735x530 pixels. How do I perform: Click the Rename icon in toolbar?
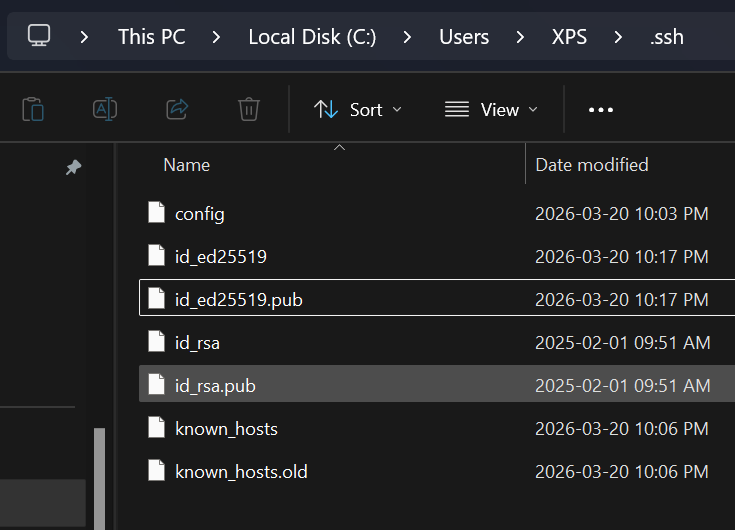(x=105, y=109)
